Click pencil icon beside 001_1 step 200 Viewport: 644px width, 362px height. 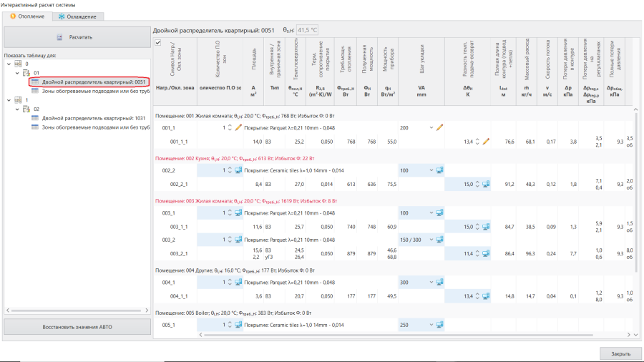[439, 127]
